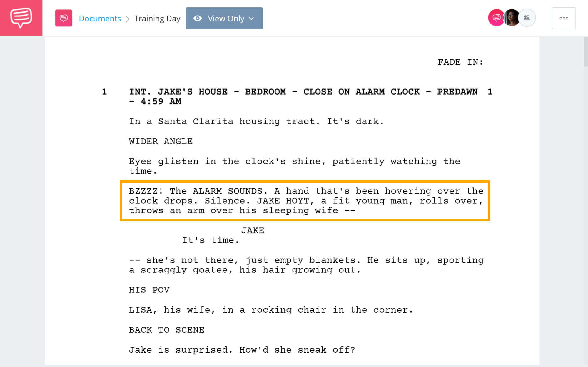
Task: Click the three-dot overflow menu icon
Action: pyautogui.click(x=564, y=18)
